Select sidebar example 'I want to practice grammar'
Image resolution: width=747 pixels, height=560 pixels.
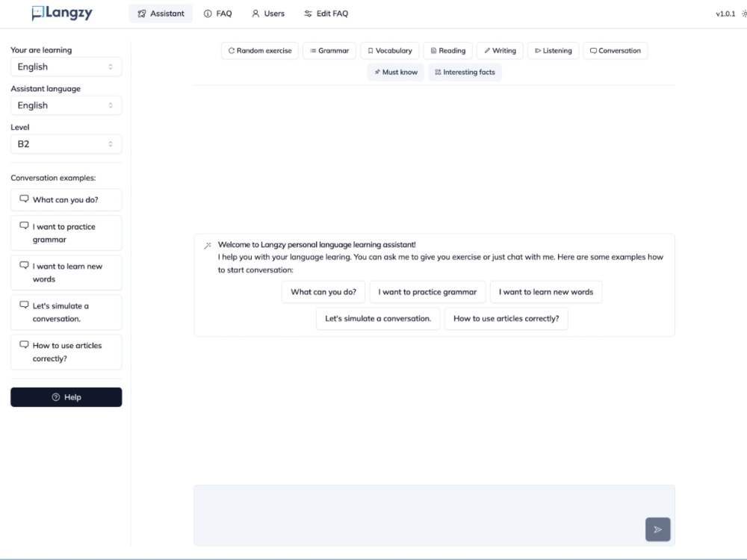tap(66, 233)
